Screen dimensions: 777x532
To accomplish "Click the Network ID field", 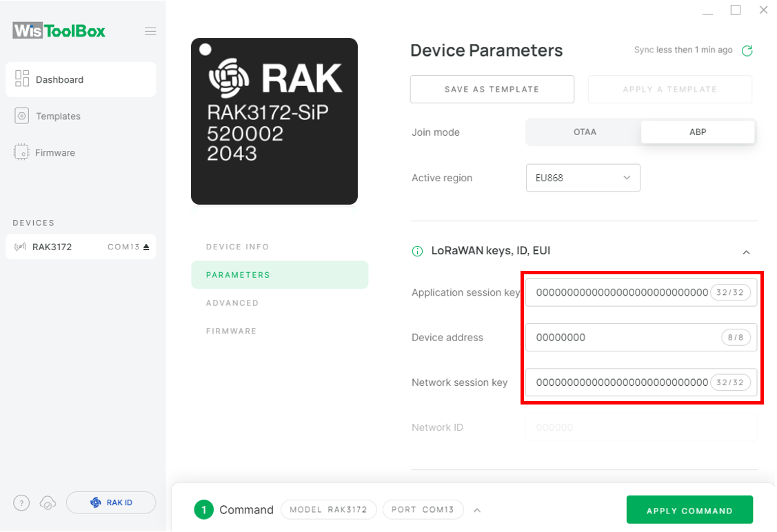I will [x=641, y=427].
